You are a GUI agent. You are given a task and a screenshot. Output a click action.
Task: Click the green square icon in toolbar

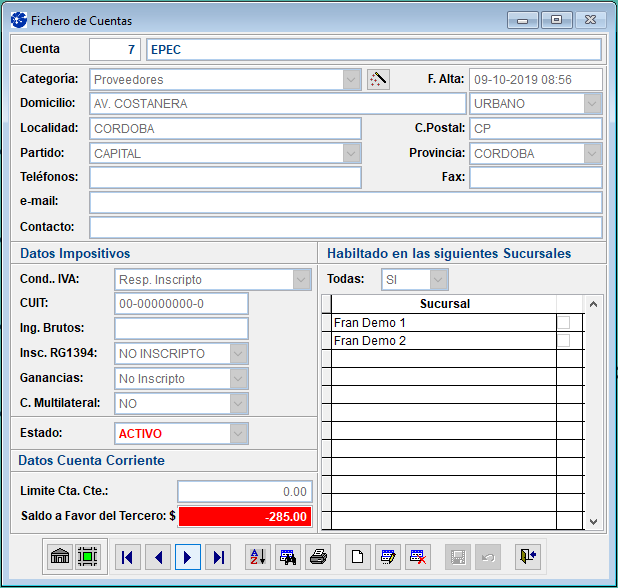click(x=87, y=557)
